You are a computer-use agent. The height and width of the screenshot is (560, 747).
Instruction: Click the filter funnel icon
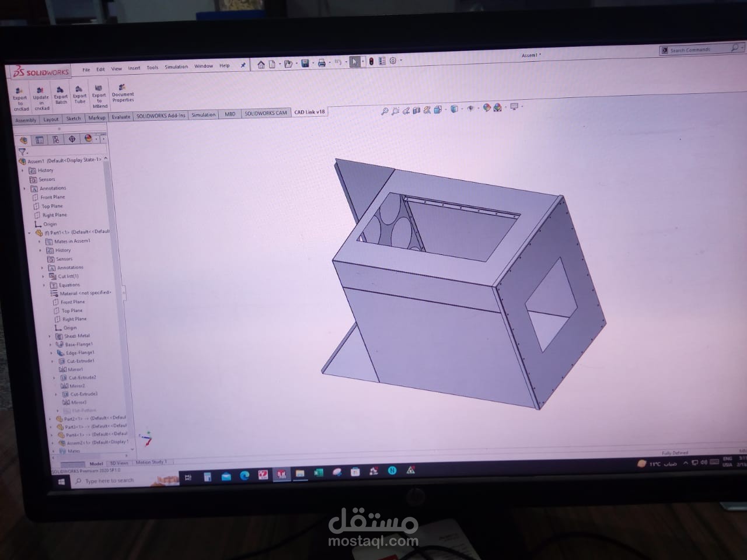point(22,151)
